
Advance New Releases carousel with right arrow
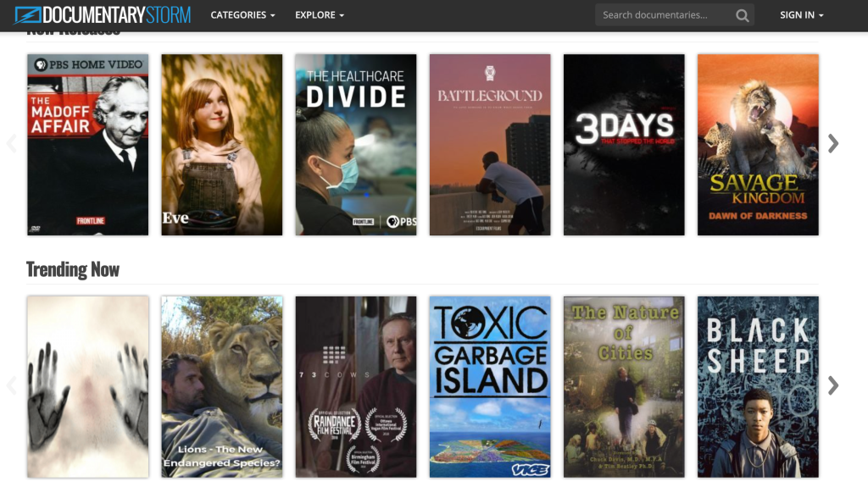[x=833, y=144]
